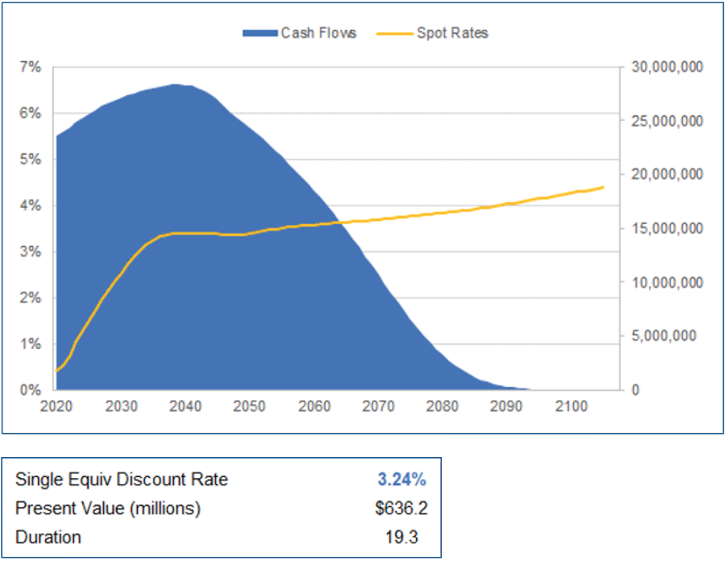The image size is (728, 561).
Task: Click the 30,000,000 right axis label
Action: point(669,67)
